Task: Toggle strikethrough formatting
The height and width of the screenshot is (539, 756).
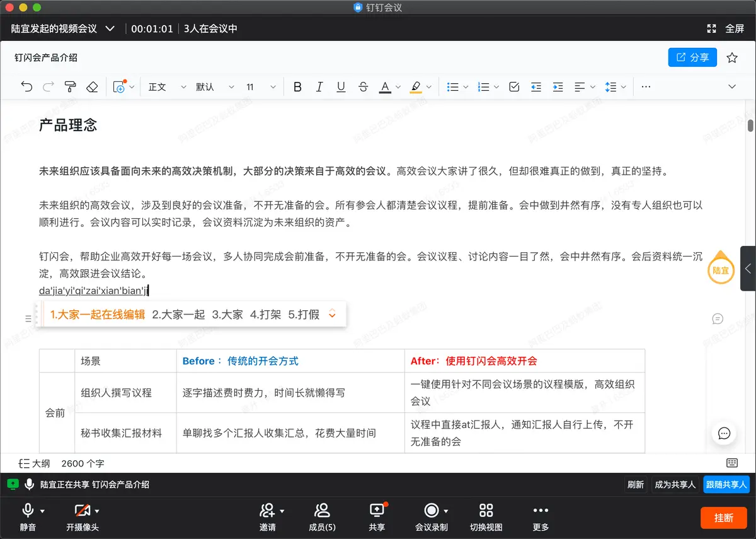Action: tap(363, 86)
